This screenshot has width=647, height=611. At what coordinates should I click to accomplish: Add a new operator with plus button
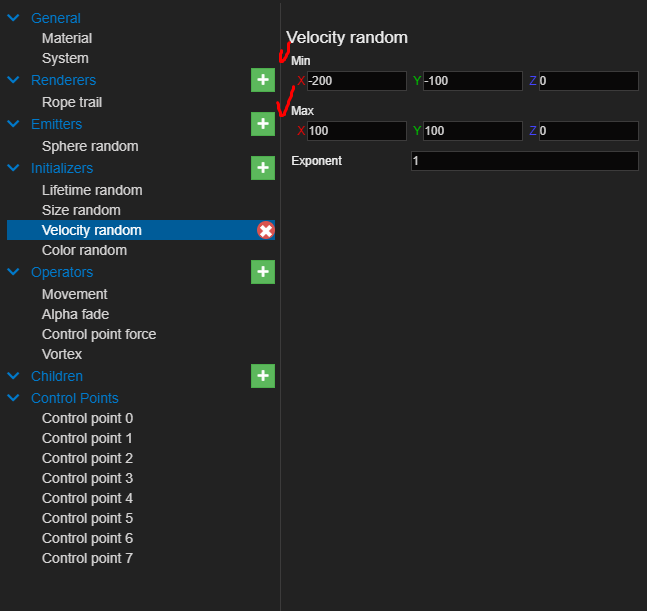point(262,272)
